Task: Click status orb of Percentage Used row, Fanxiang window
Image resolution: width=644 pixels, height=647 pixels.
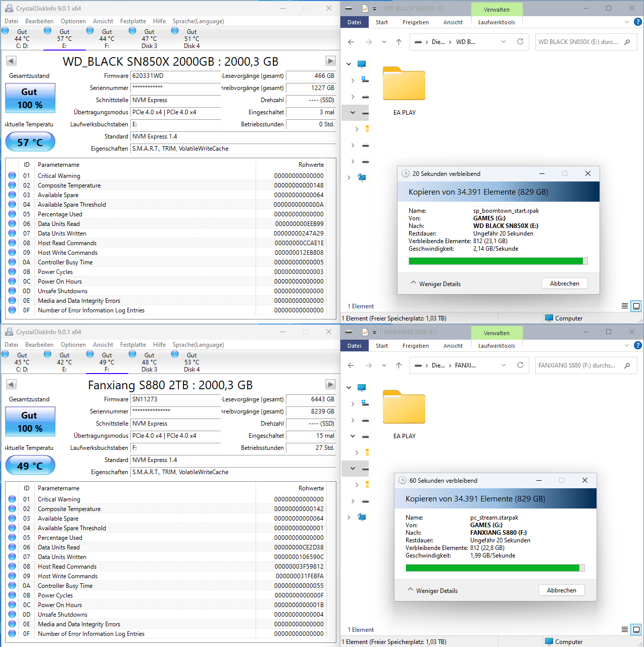Action: point(12,537)
